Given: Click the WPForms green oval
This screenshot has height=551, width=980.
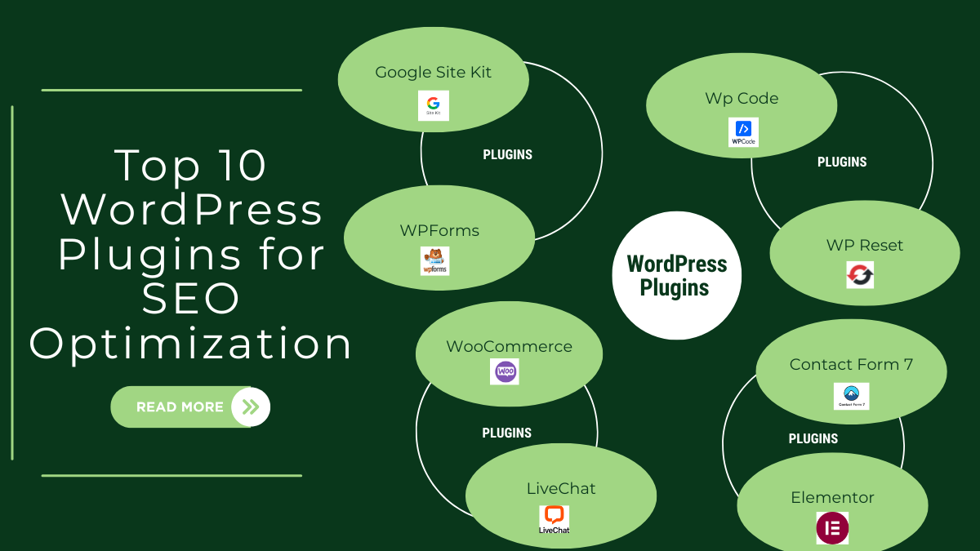Looking at the screenshot, I should (x=439, y=231).
